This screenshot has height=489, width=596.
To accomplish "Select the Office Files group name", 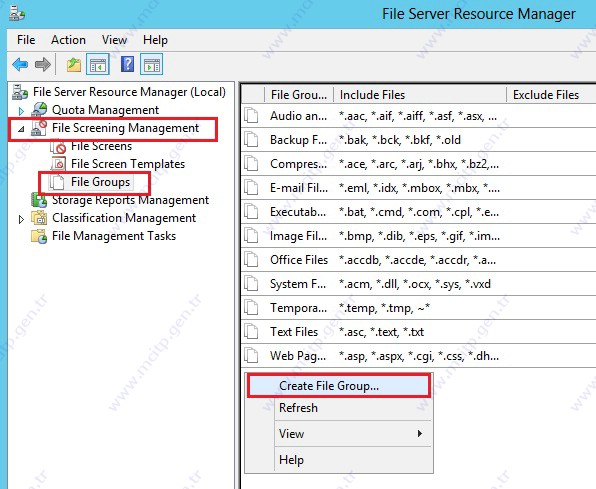I will pos(299,260).
